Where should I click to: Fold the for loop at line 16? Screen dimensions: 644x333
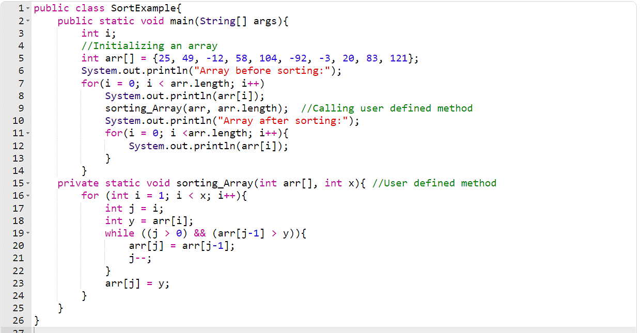27,196
